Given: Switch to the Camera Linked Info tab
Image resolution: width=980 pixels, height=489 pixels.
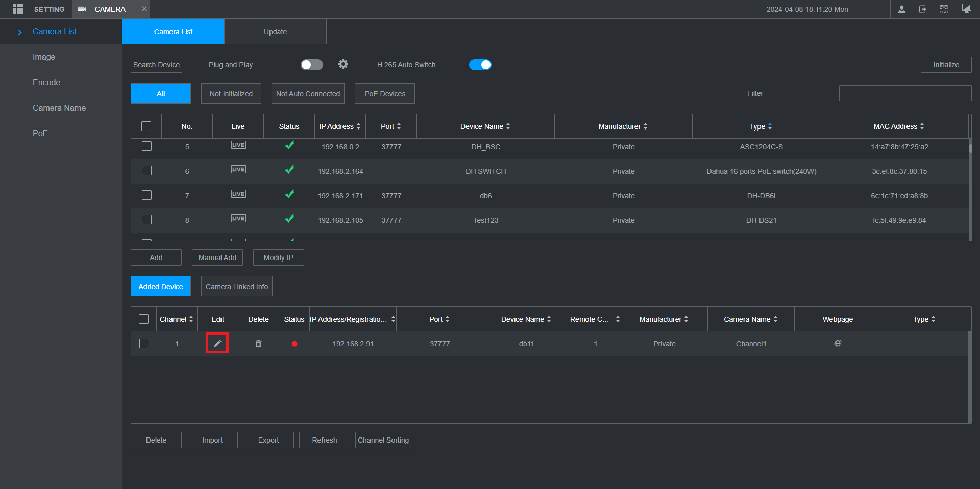Looking at the screenshot, I should click(237, 287).
